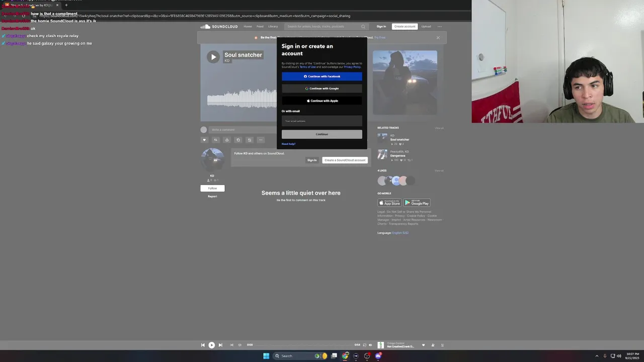Click the copy link icon under the track
This screenshot has height=362, width=644.
point(238,140)
